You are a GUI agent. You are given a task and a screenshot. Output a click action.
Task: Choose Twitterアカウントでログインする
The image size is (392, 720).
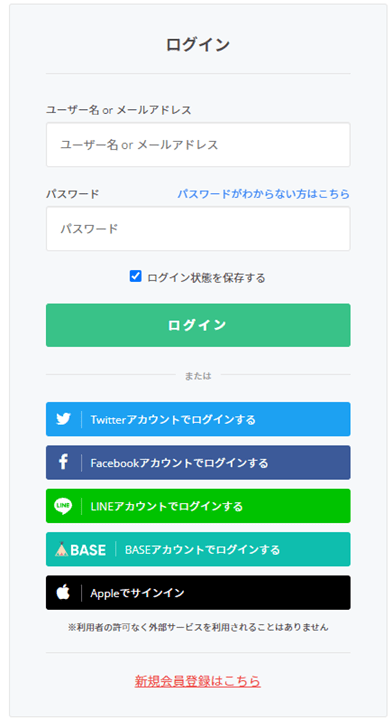coord(198,419)
